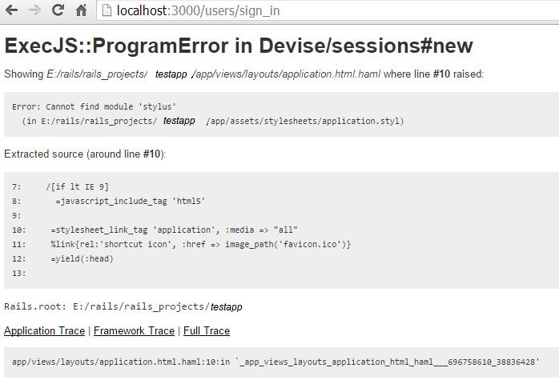Image resolution: width=559 pixels, height=392 pixels.
Task: View the Full Trace
Action: (x=207, y=330)
